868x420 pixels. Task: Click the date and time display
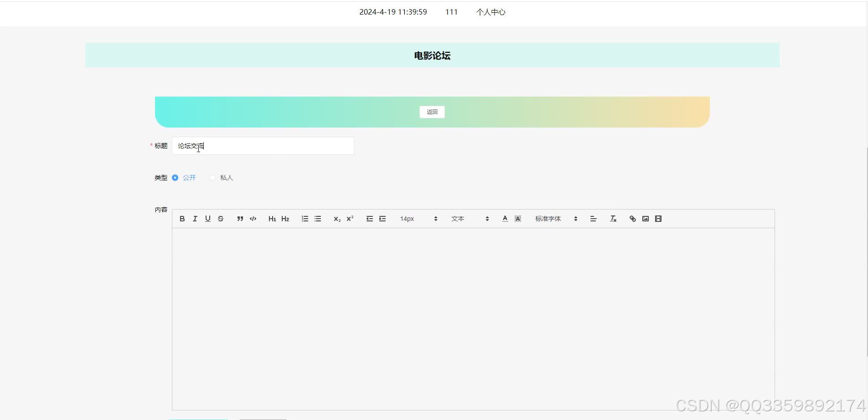click(x=393, y=12)
